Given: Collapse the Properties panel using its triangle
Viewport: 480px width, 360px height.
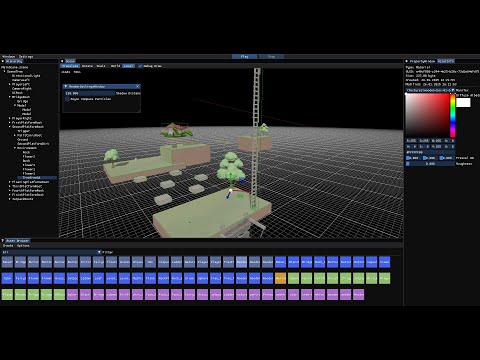Looking at the screenshot, I should click(x=407, y=61).
